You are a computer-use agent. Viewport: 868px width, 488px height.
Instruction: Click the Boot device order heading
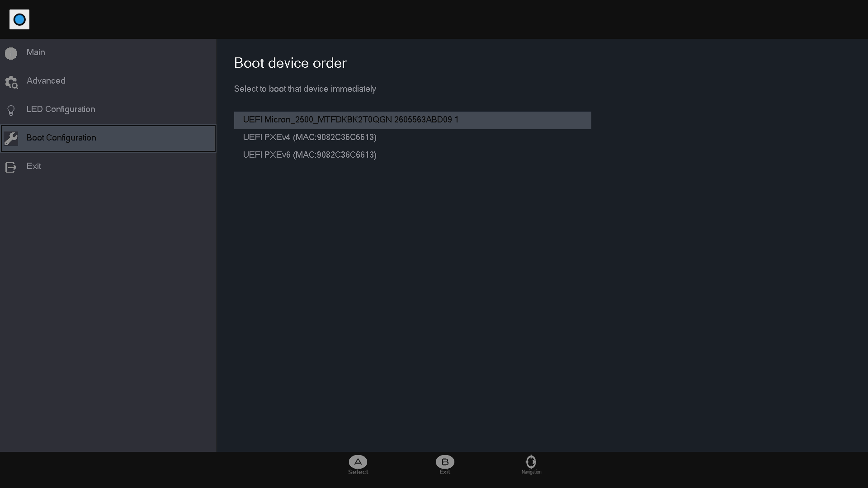290,63
